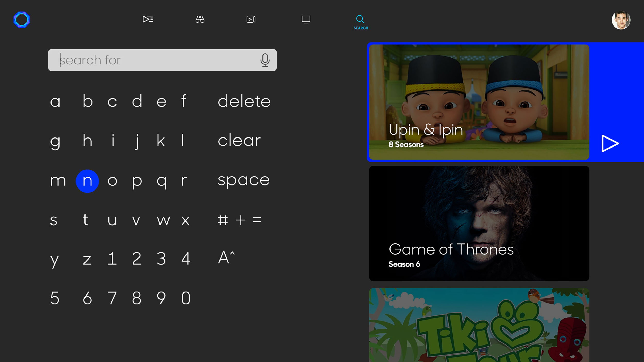Select the number 8 key
Viewport: 644px width, 362px height.
[x=137, y=298]
